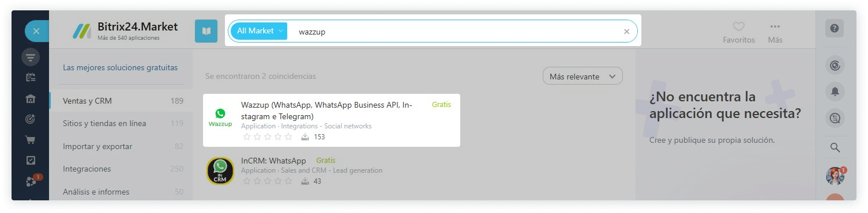The height and width of the screenshot is (213, 868).
Task: Click Gratis label next to InCRM: WhatsApp
Action: [x=325, y=160]
